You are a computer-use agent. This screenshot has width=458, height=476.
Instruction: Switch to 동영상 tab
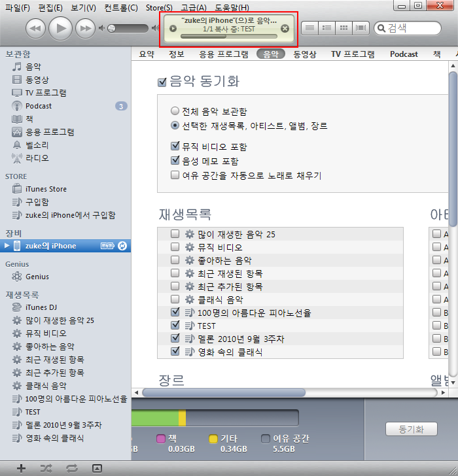click(305, 54)
